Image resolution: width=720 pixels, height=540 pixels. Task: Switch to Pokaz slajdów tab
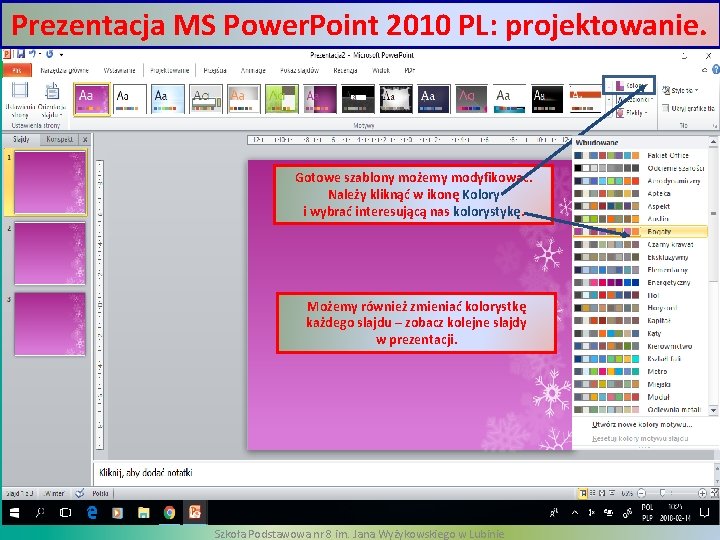[299, 70]
